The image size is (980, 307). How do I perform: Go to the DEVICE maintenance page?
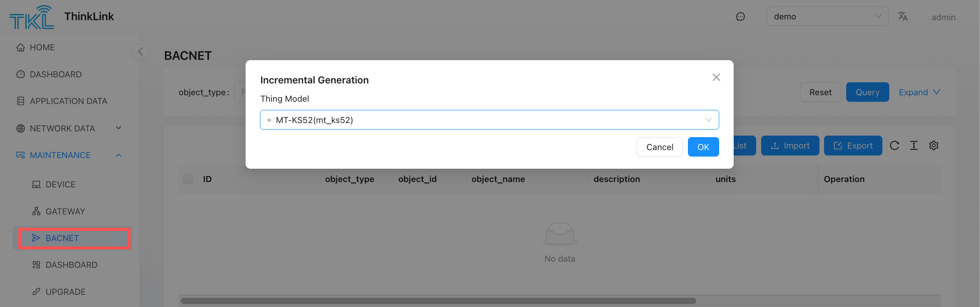[60, 184]
